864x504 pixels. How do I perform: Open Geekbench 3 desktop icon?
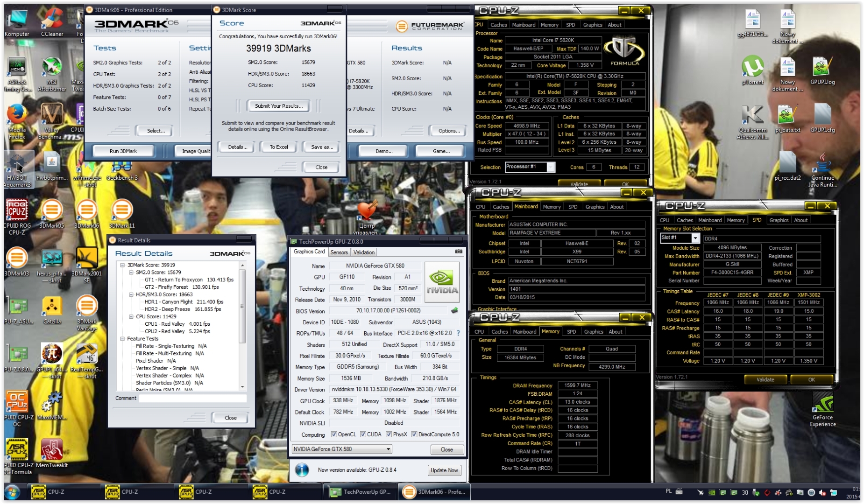[122, 170]
